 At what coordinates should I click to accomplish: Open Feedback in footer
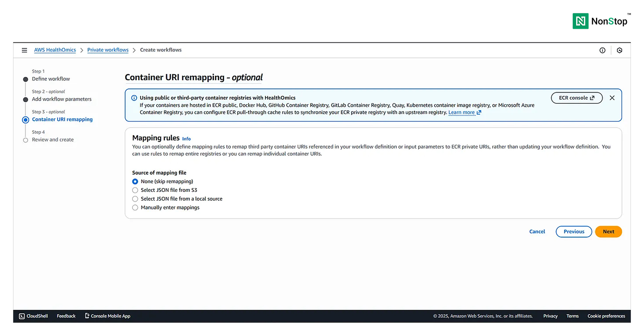click(66, 316)
